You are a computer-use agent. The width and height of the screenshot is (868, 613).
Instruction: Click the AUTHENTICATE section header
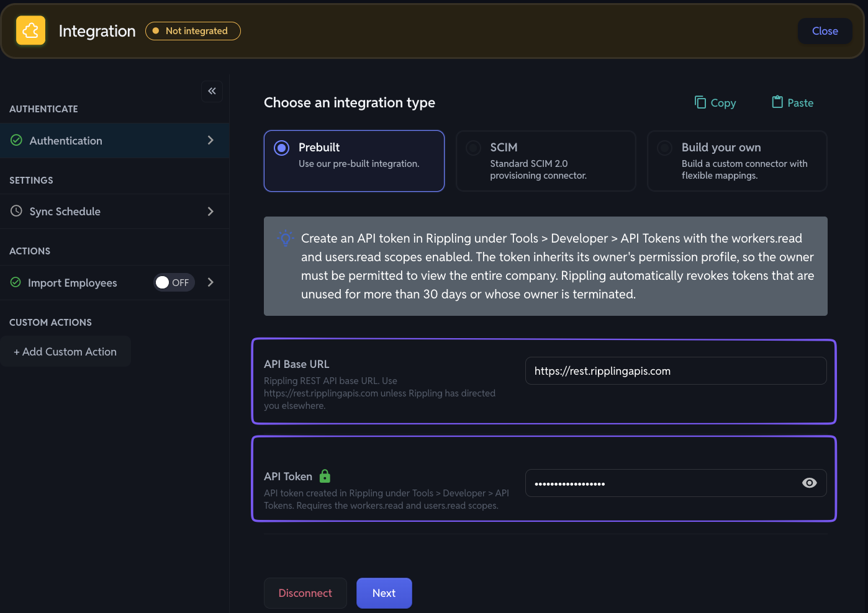pos(43,109)
